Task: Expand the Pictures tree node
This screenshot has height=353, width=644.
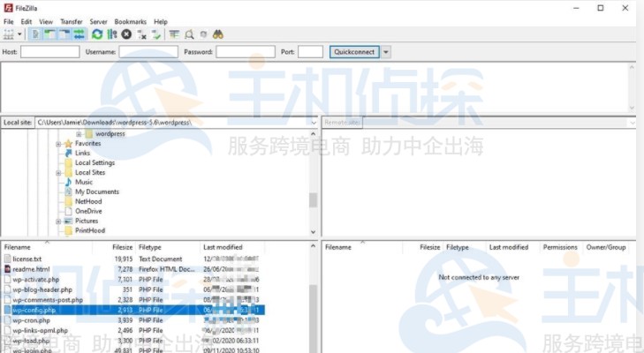Action: tap(58, 222)
